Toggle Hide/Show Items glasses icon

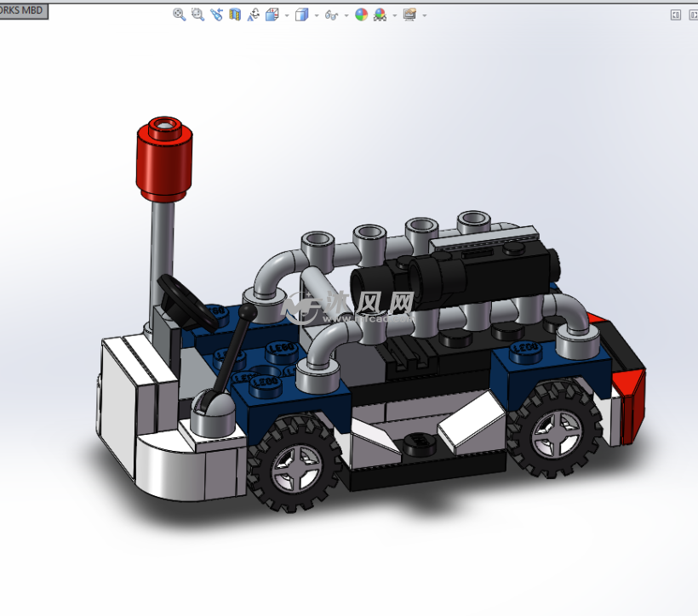pos(332,14)
